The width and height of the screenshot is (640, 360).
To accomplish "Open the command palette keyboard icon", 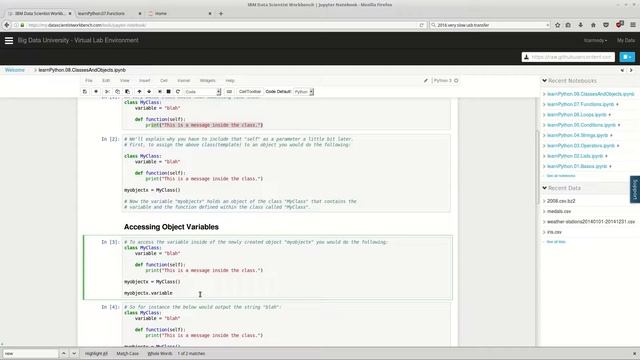I will point(229,92).
